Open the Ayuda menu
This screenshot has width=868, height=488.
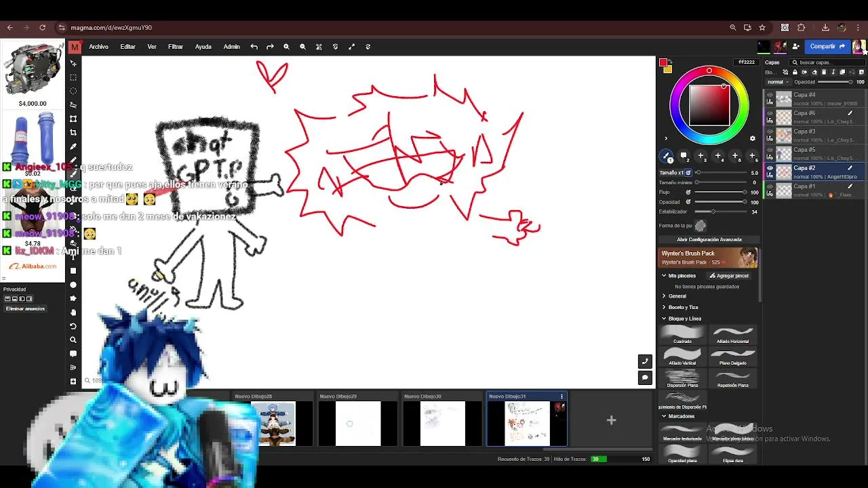coord(203,47)
